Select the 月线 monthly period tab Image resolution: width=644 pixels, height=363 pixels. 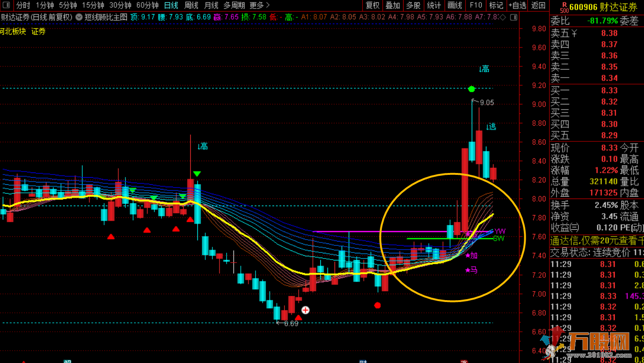pos(211,6)
